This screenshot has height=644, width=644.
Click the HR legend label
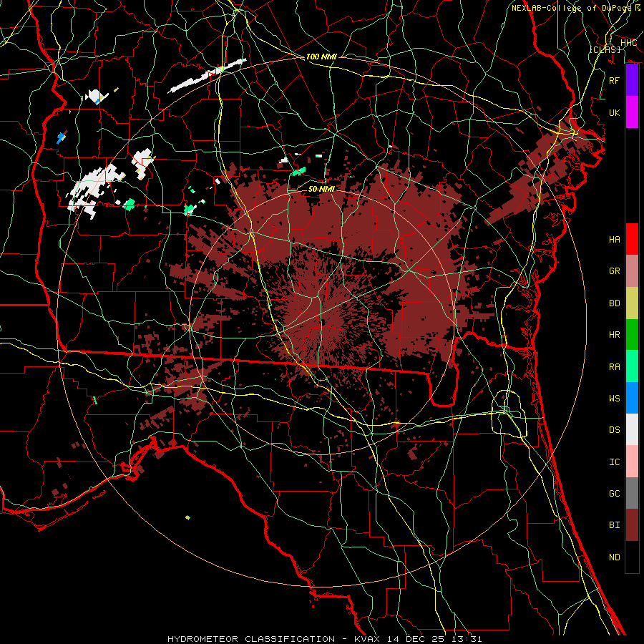tap(614, 335)
